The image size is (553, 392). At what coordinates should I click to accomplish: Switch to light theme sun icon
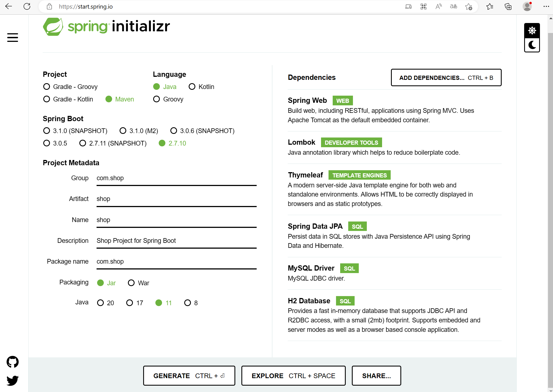tap(532, 30)
